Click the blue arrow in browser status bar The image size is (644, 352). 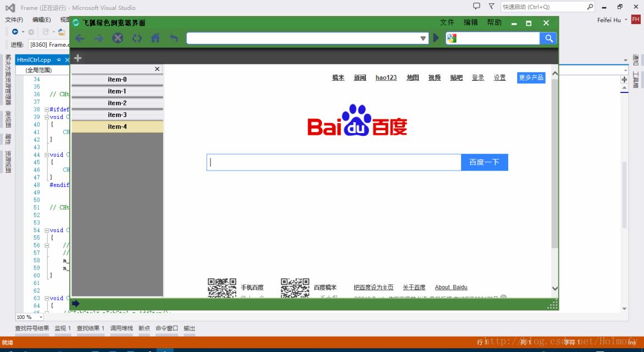coord(76,304)
